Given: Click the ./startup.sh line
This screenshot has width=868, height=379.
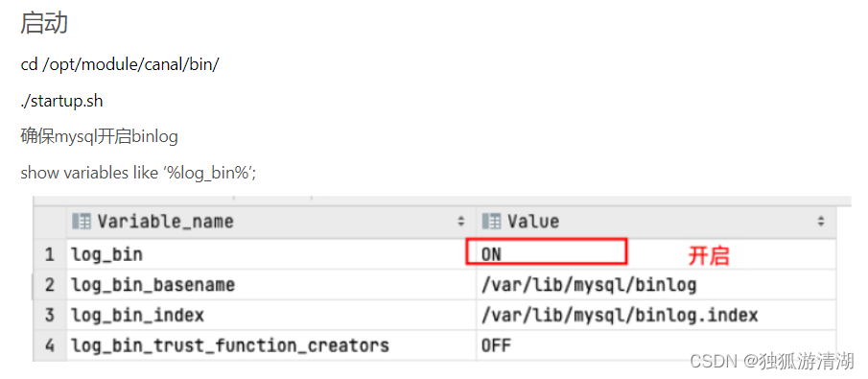Looking at the screenshot, I should click(x=61, y=101).
